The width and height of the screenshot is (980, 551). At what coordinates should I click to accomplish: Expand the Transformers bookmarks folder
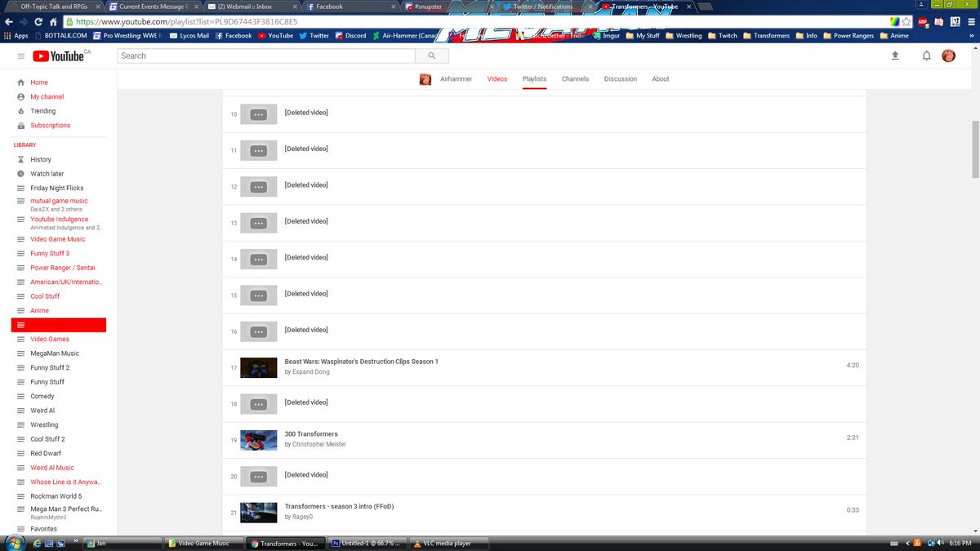(765, 36)
